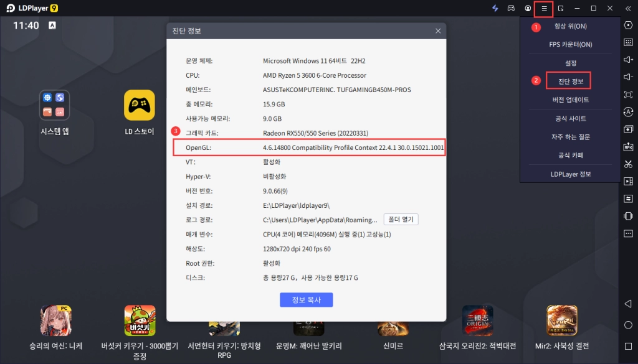Click the volume down sidebar icon
The image size is (638, 364).
tap(628, 77)
